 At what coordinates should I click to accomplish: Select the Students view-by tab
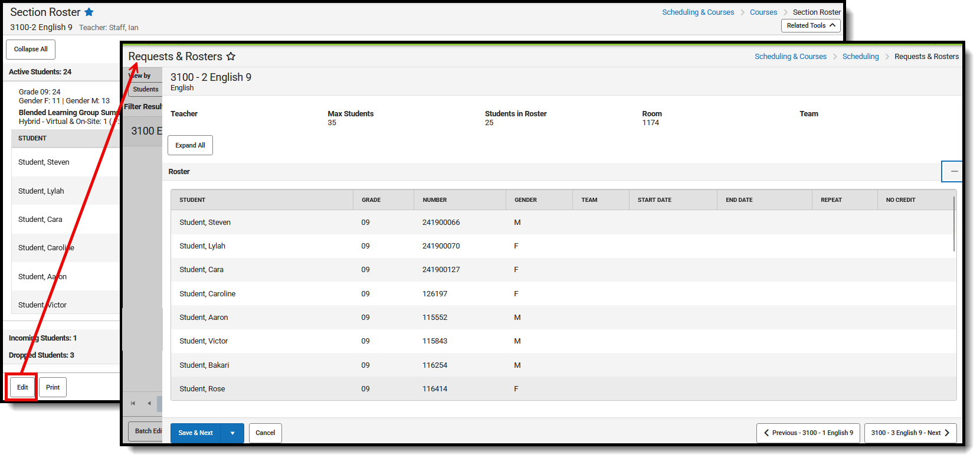pyautogui.click(x=145, y=89)
